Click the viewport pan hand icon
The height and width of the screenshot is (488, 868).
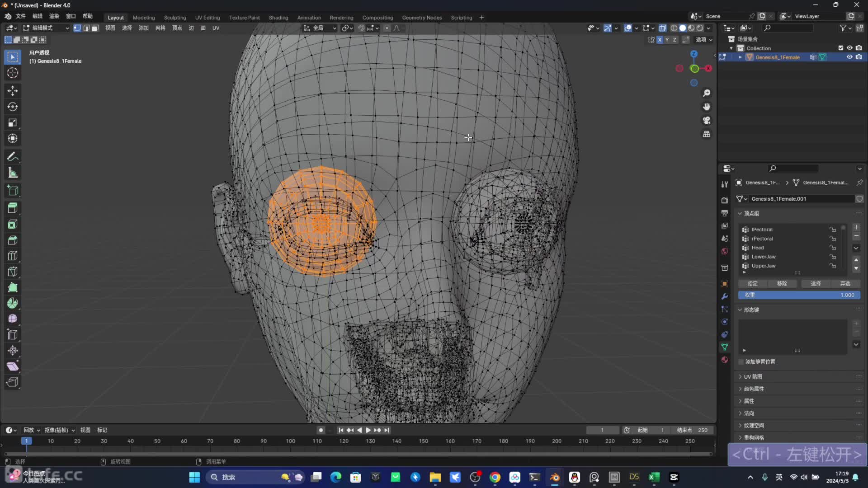click(x=706, y=107)
